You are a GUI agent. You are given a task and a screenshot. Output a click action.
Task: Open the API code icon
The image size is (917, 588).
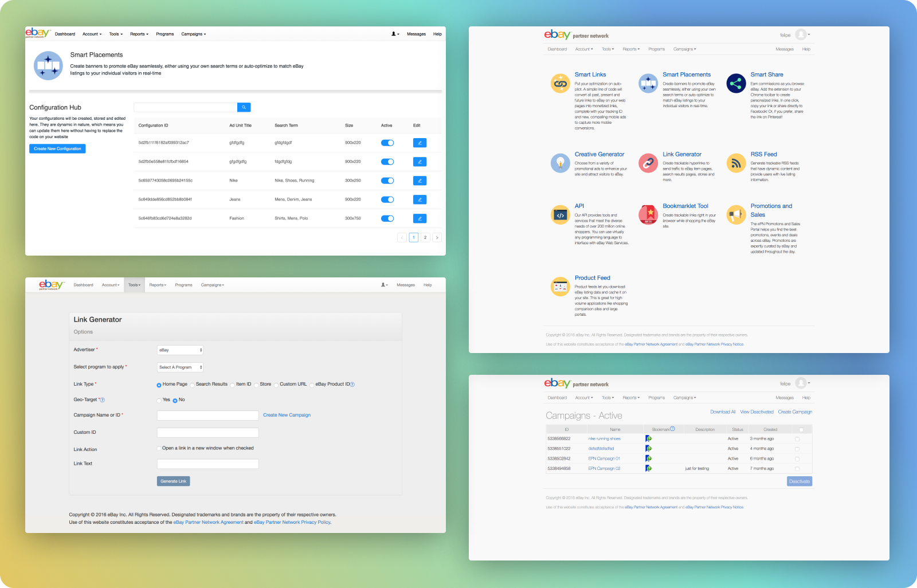coord(560,215)
